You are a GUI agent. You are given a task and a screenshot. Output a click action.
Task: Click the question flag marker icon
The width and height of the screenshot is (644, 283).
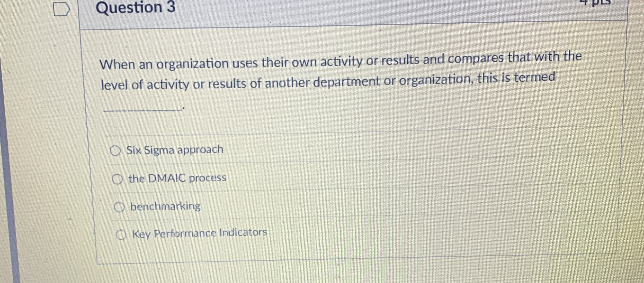click(61, 9)
